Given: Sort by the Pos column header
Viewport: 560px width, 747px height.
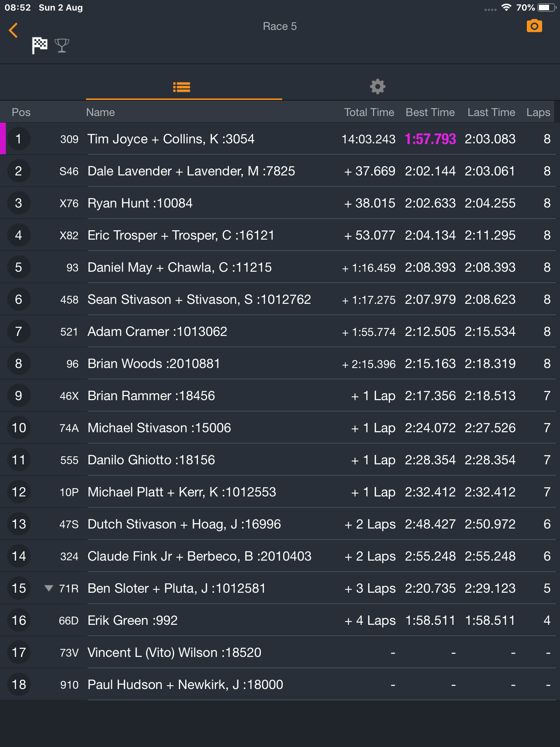Looking at the screenshot, I should click(x=21, y=112).
